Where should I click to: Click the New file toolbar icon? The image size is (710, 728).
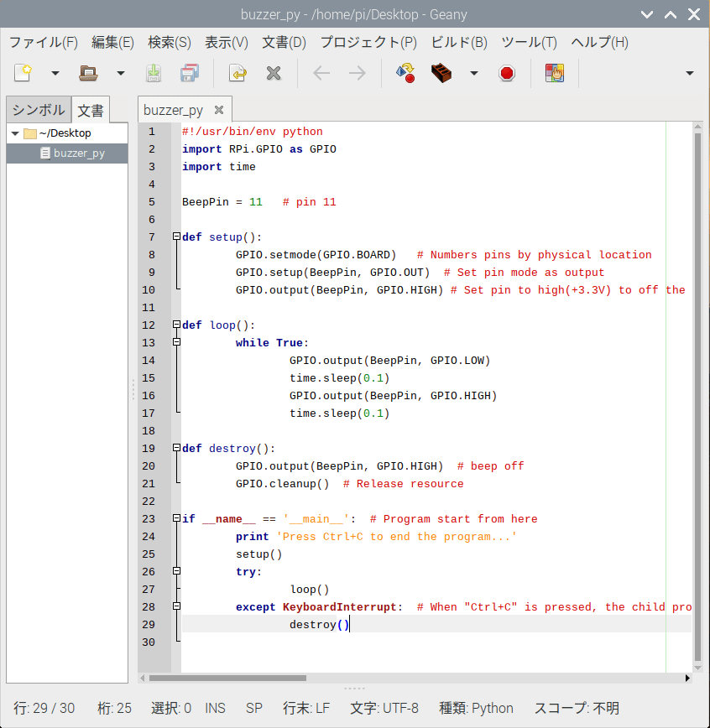click(23, 73)
